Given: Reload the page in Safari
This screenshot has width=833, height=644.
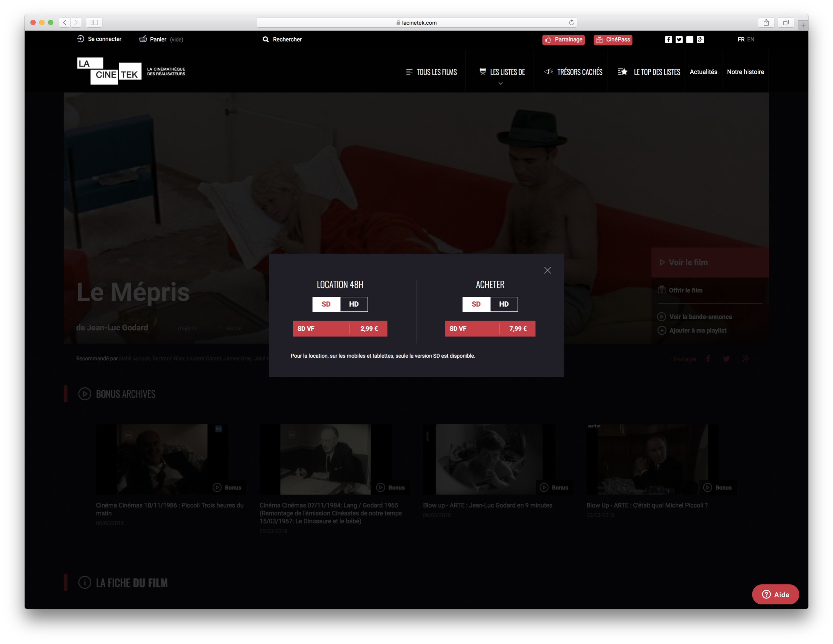Looking at the screenshot, I should (571, 23).
